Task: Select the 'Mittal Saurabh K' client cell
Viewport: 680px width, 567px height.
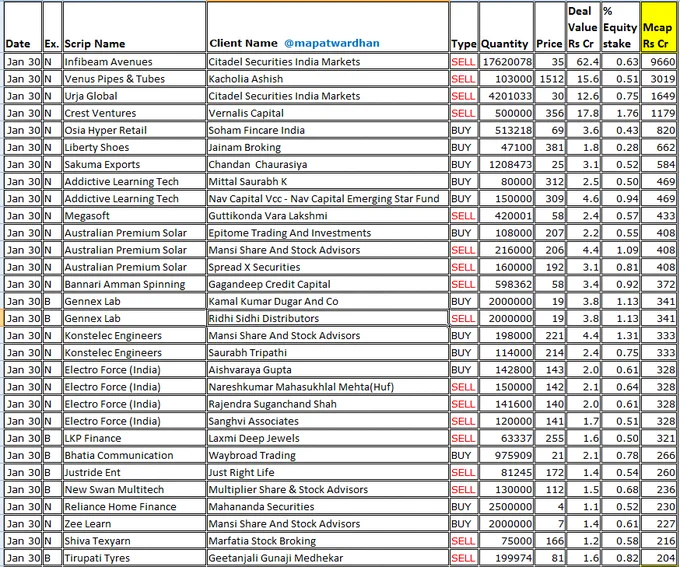Action: point(328,182)
